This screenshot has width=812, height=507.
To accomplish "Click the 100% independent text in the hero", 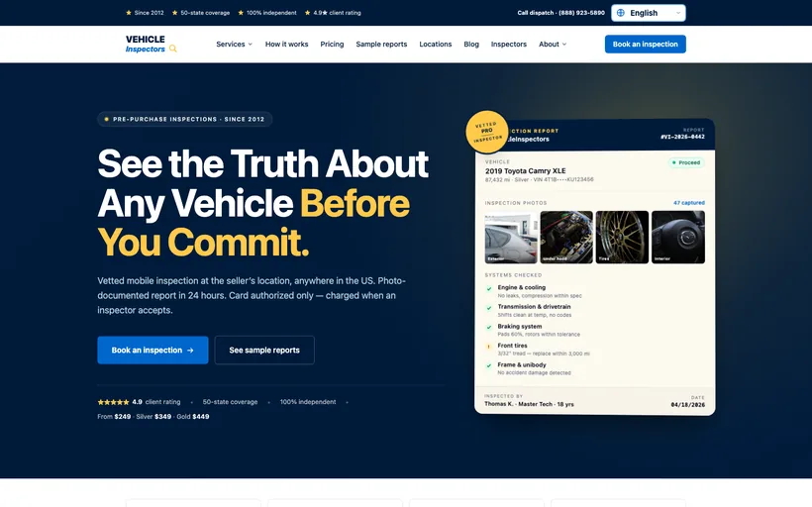I will point(308,402).
